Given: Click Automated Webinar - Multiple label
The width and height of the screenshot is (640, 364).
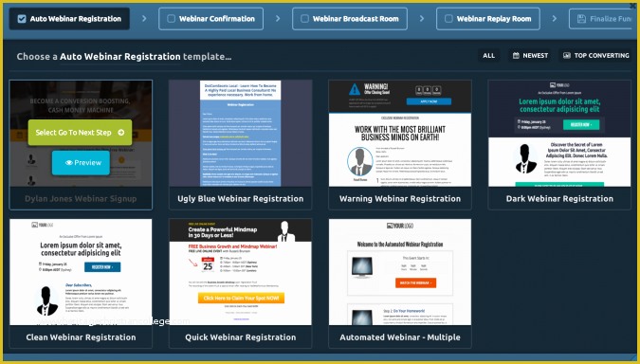Looking at the screenshot, I should pos(400,337).
